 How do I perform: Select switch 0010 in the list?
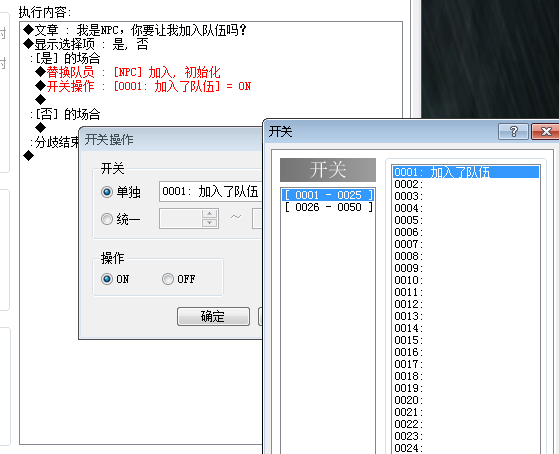[466, 280]
